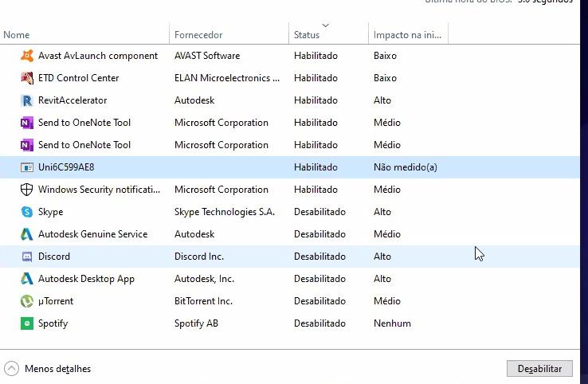Click the sort chevron above Status

coord(326,25)
